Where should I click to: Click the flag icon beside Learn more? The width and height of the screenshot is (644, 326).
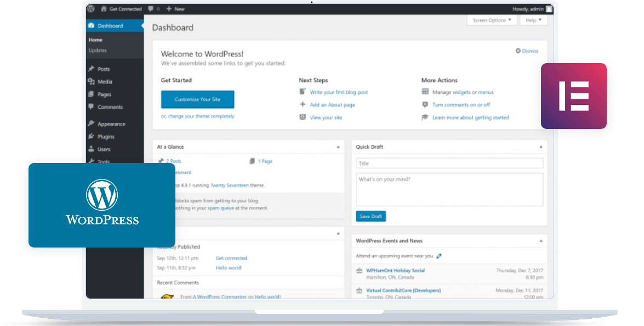(425, 117)
